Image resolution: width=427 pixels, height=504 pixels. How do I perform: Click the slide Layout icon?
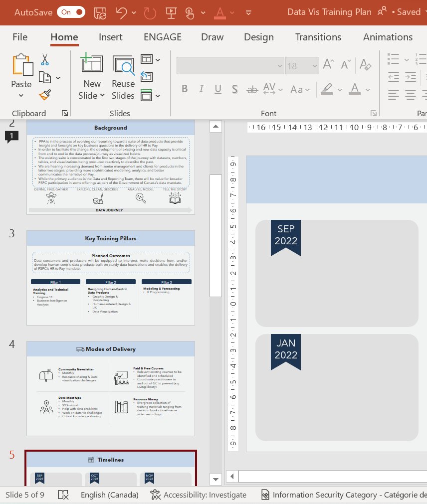point(147,59)
